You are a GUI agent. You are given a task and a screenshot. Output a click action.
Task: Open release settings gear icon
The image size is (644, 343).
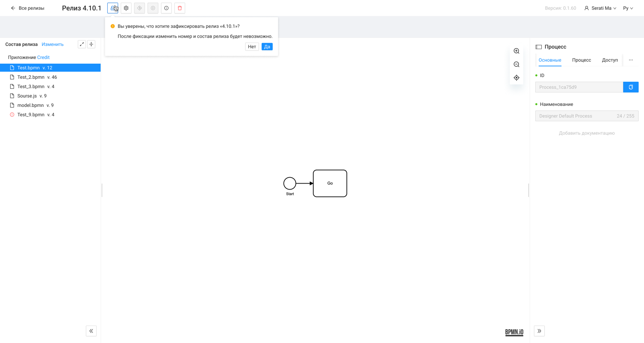[126, 8]
